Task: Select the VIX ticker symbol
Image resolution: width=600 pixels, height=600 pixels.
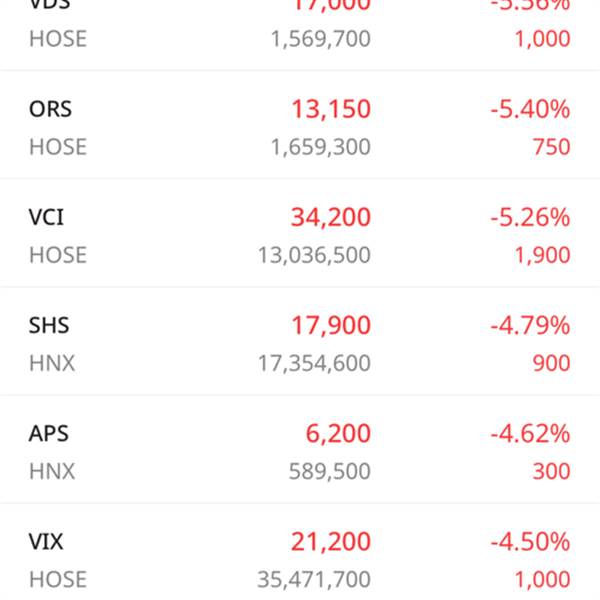Action: tap(46, 542)
